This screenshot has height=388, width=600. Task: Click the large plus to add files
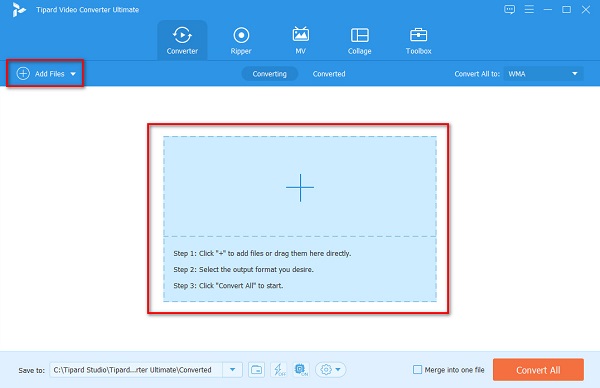300,187
